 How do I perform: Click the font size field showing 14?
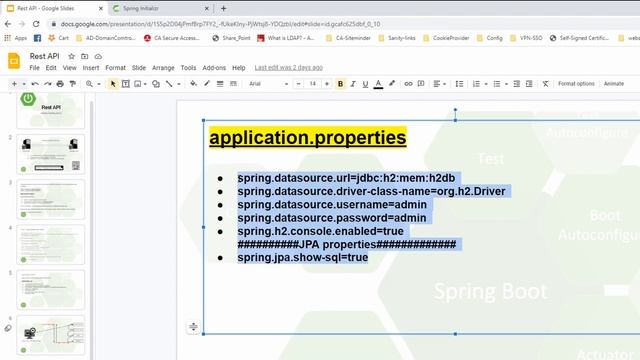[313, 84]
